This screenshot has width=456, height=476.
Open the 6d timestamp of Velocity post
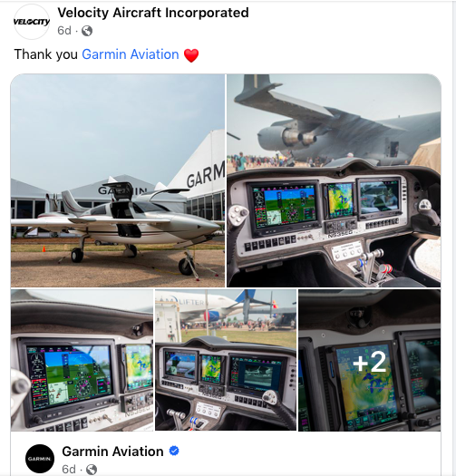click(64, 31)
